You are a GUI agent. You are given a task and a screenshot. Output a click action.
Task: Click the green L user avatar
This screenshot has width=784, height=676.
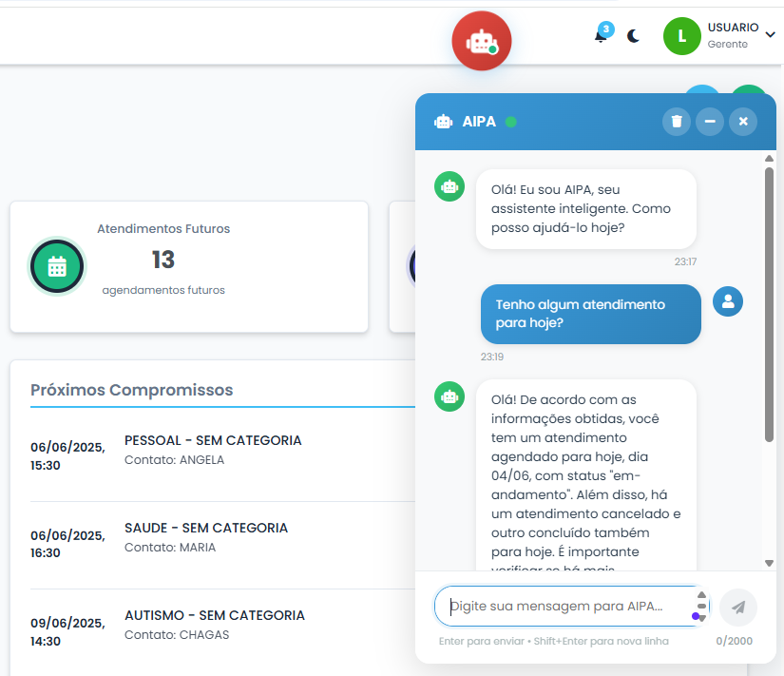point(680,36)
